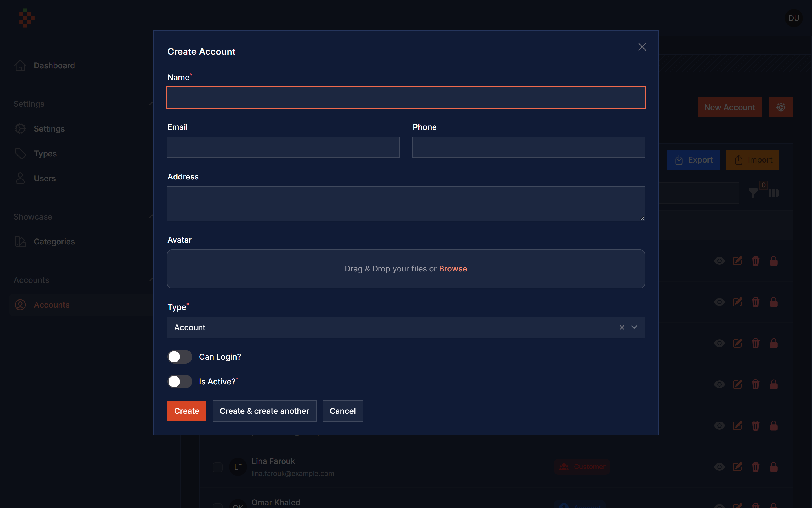Screen dimensions: 812x508
Task: Expand the Type dropdown chevron
Action: [634, 327]
